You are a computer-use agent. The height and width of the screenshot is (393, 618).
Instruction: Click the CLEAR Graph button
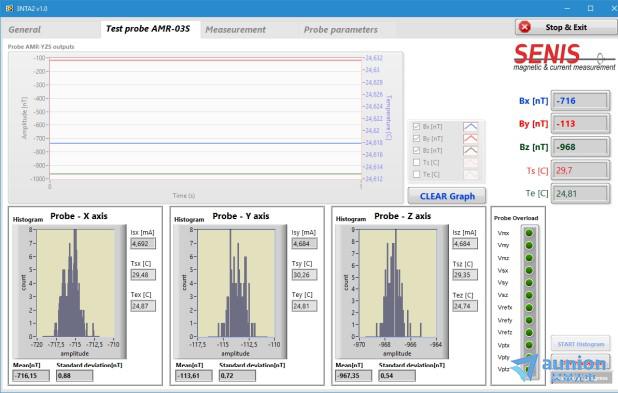click(x=447, y=196)
